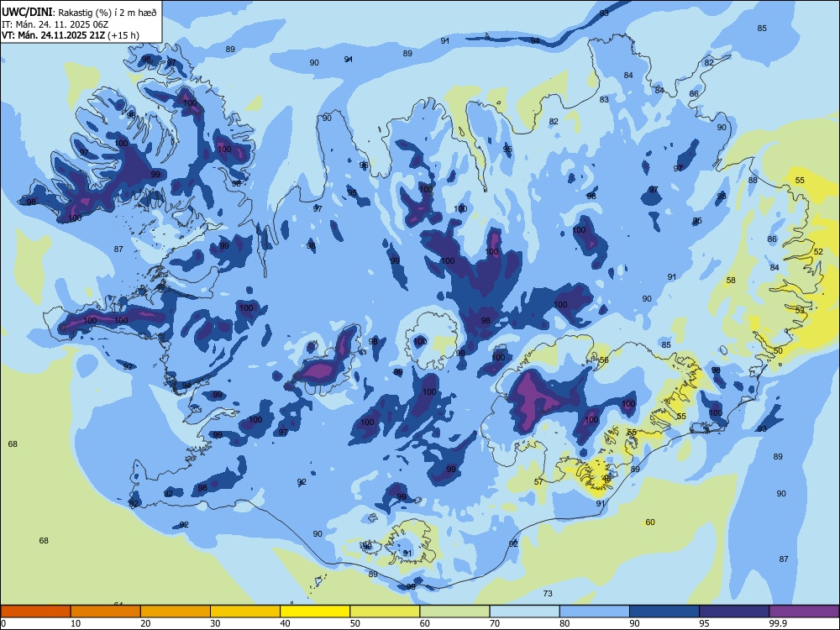Viewport: 840px width, 630px height.
Task: Select the 50–60 yellow-green legend swatch
Action: coord(385,612)
